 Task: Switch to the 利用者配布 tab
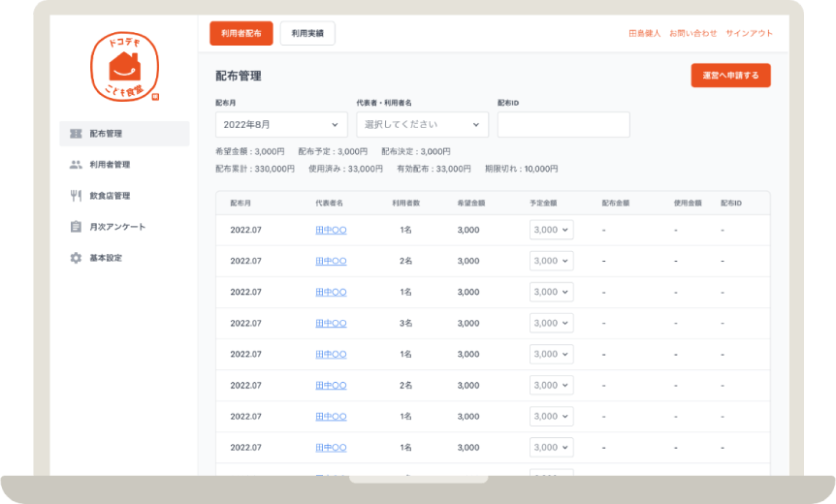241,33
